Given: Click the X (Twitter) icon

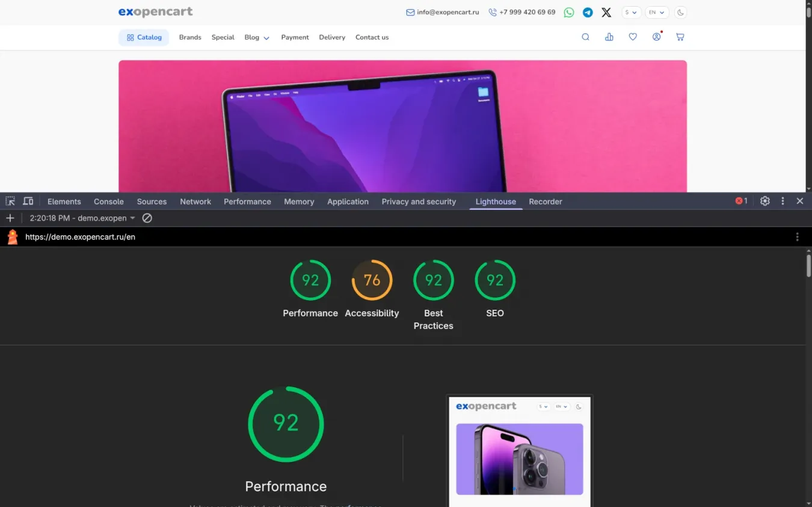Looking at the screenshot, I should pyautogui.click(x=606, y=12).
